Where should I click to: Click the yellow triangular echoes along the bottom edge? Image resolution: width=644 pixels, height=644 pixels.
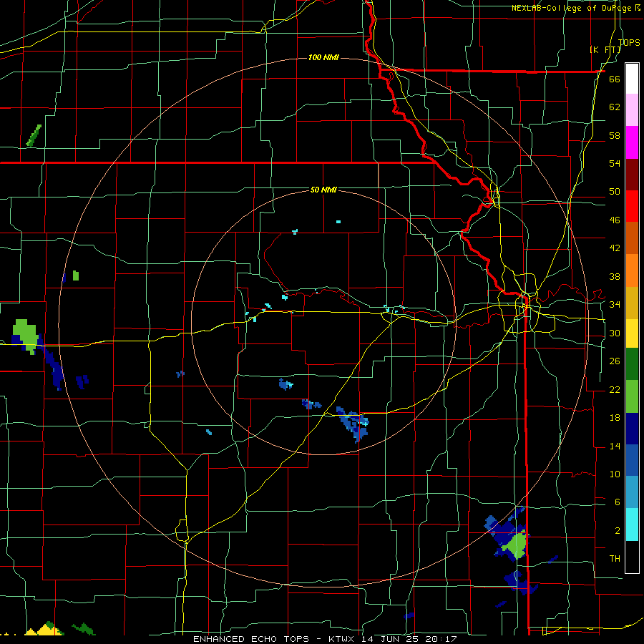point(44,630)
